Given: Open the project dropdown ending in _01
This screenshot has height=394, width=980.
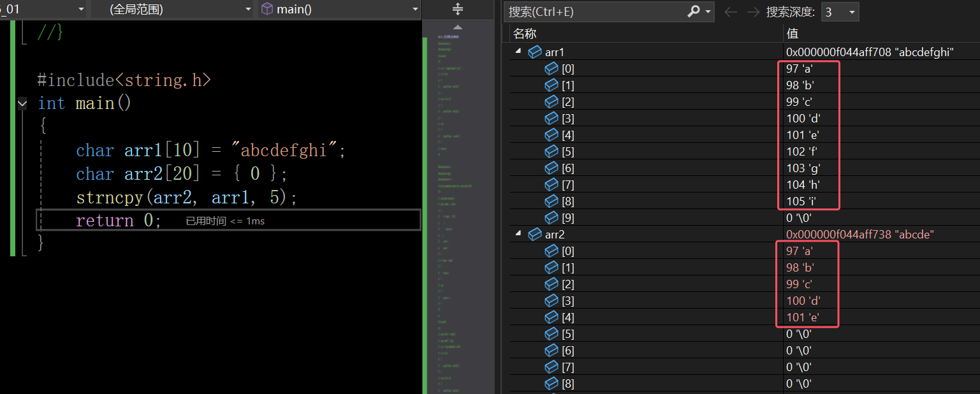Looking at the screenshot, I should pos(43,10).
